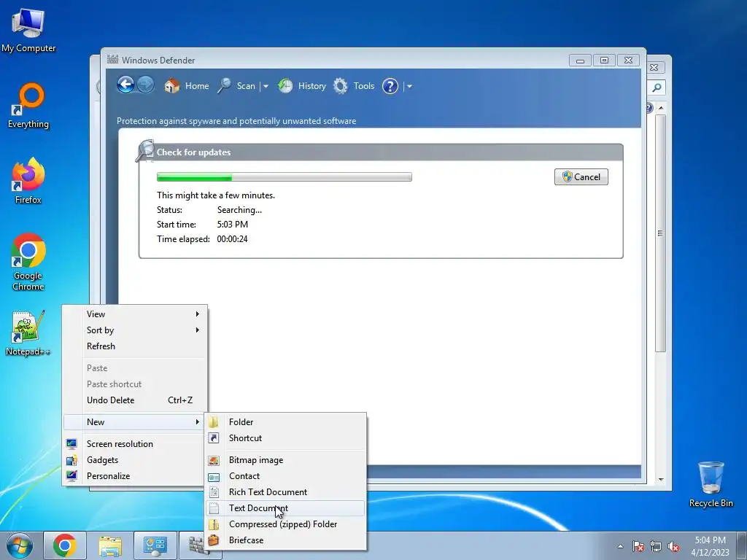Minimize the Windows Defender window

(x=580, y=61)
